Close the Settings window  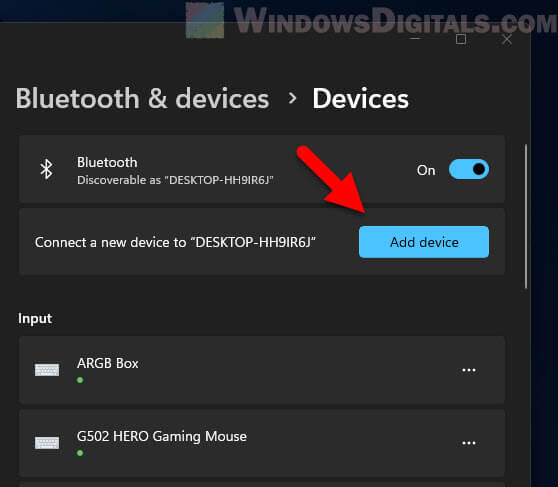click(507, 40)
